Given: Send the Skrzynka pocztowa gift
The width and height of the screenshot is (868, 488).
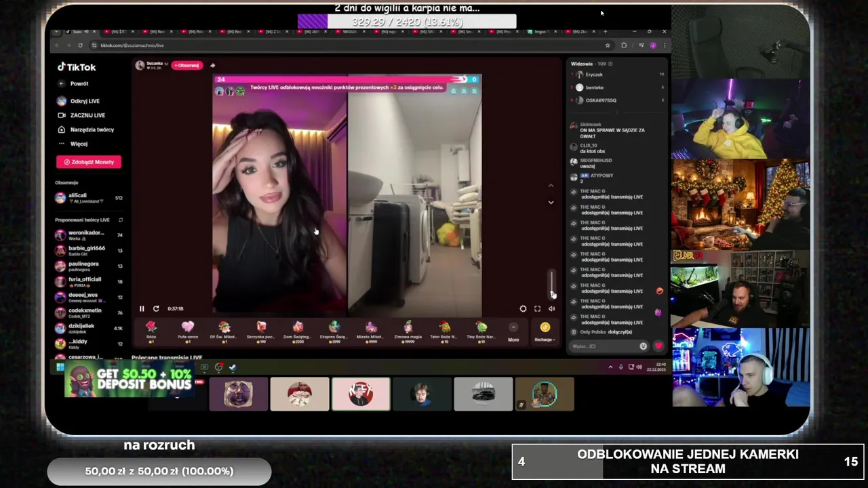Looking at the screenshot, I should click(x=261, y=331).
